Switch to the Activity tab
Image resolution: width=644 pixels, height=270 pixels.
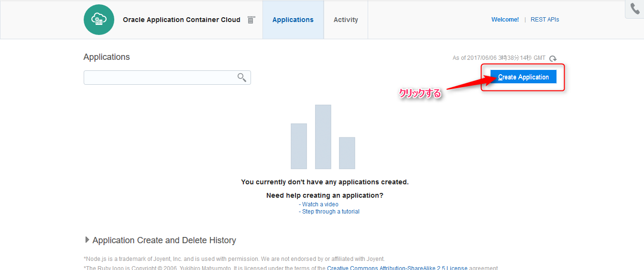point(346,20)
